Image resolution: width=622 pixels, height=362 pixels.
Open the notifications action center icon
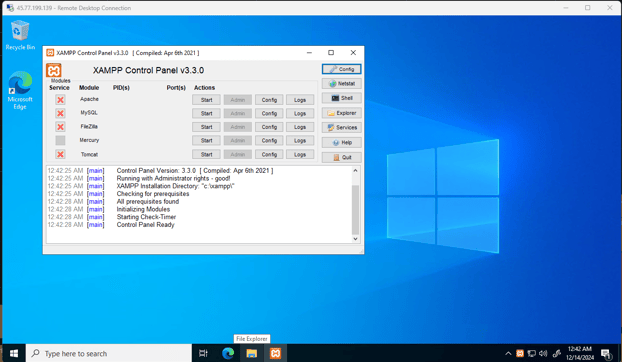[x=606, y=353]
